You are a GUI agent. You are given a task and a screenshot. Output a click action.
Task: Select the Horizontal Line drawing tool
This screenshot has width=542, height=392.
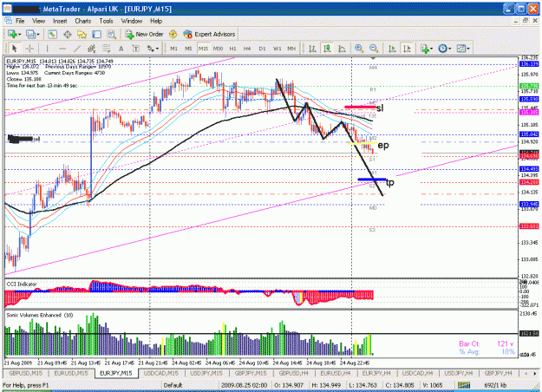[62, 49]
